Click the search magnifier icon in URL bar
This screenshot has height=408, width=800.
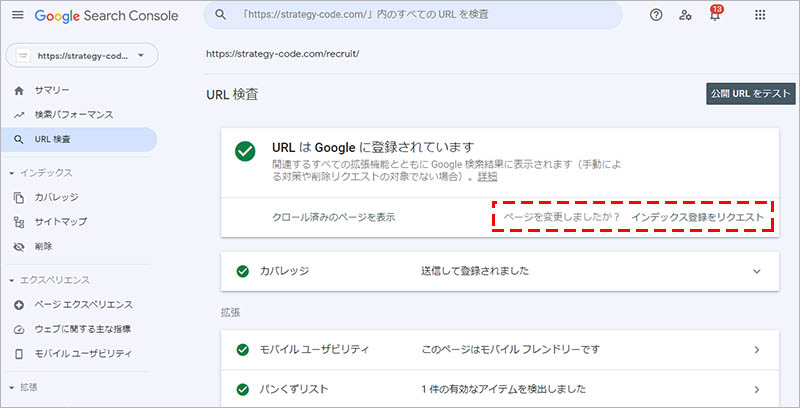220,16
